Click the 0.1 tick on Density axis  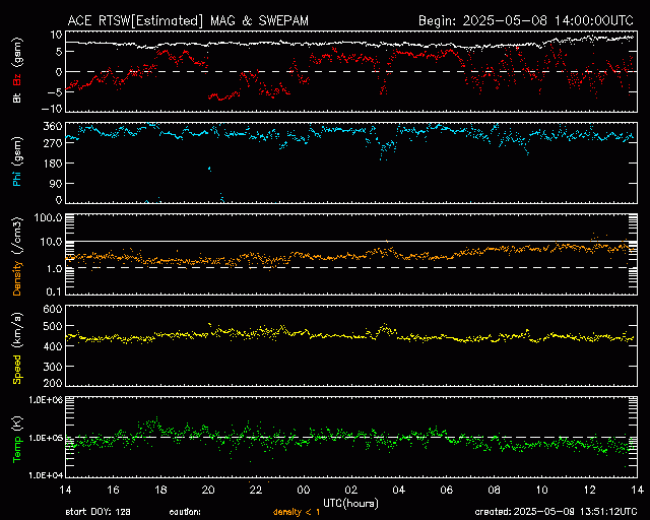click(x=54, y=292)
